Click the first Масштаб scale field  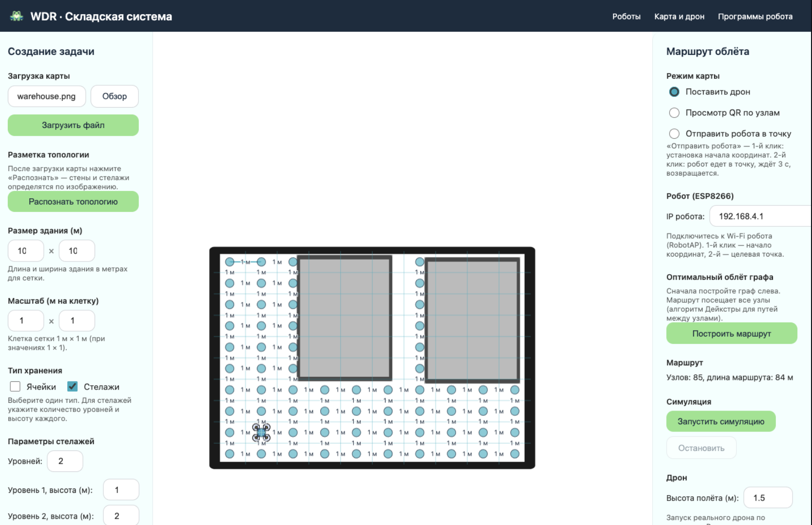[26, 320]
